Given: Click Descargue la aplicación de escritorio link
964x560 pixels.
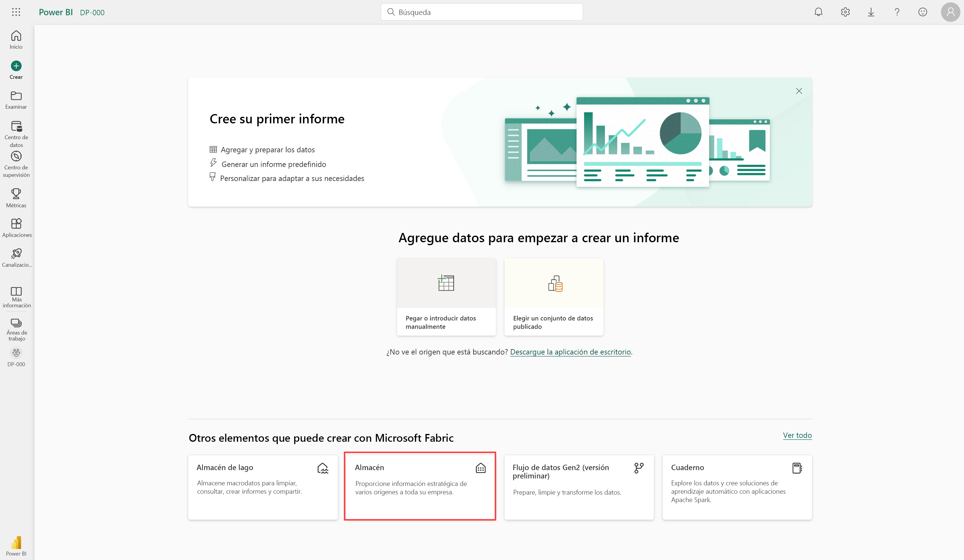Looking at the screenshot, I should 570,351.
